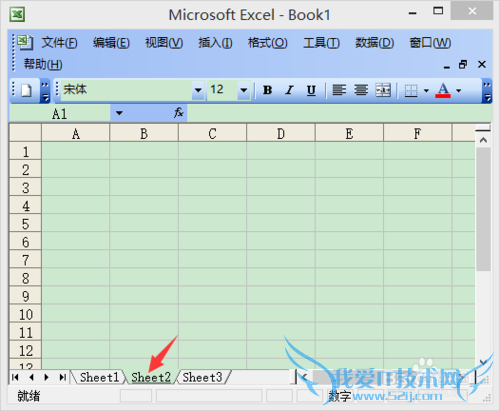
Task: Open the Borders dropdown arrow
Action: coord(426,90)
